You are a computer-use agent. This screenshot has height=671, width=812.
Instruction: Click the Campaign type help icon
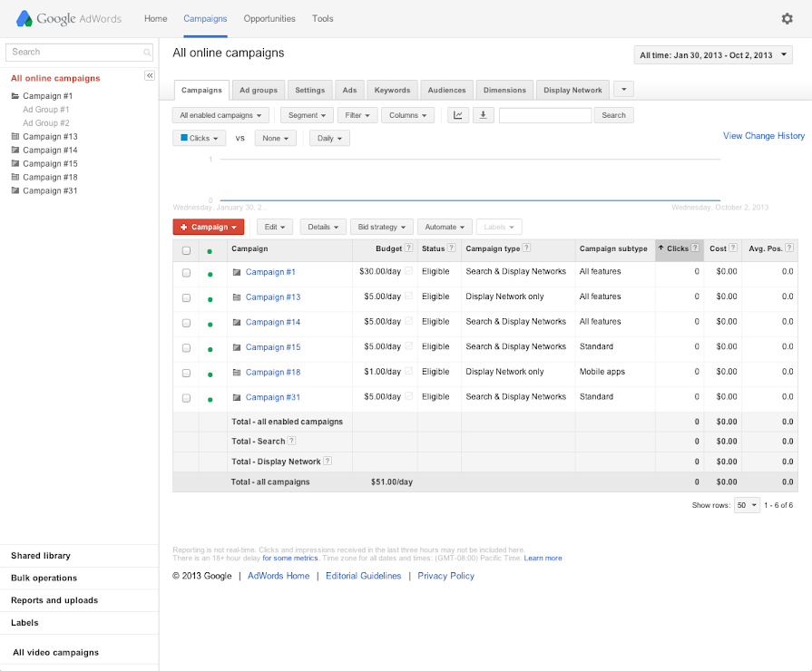tap(527, 248)
